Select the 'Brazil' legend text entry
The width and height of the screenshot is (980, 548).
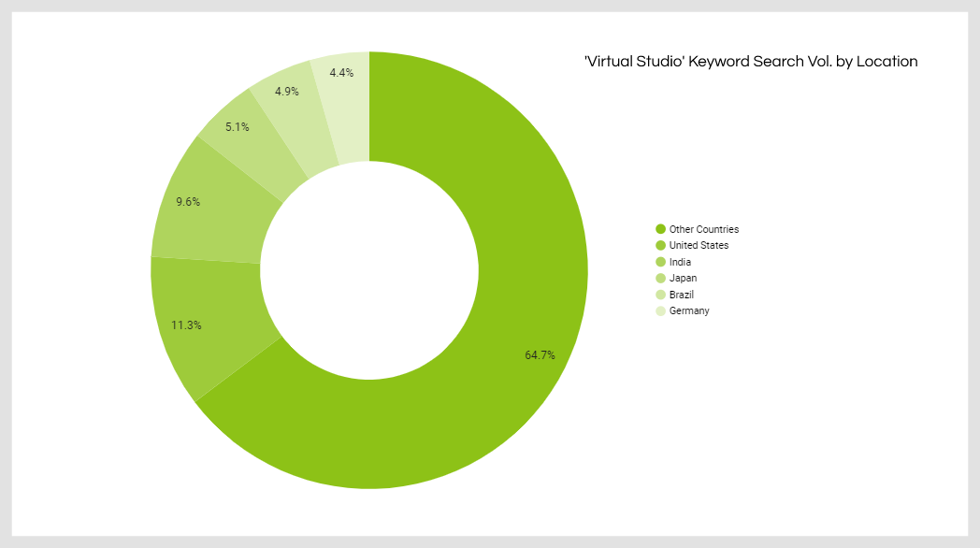[x=682, y=295]
